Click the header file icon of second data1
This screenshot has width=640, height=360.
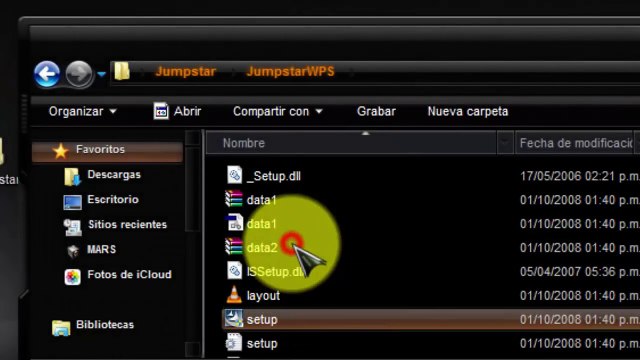pyautogui.click(x=234, y=222)
